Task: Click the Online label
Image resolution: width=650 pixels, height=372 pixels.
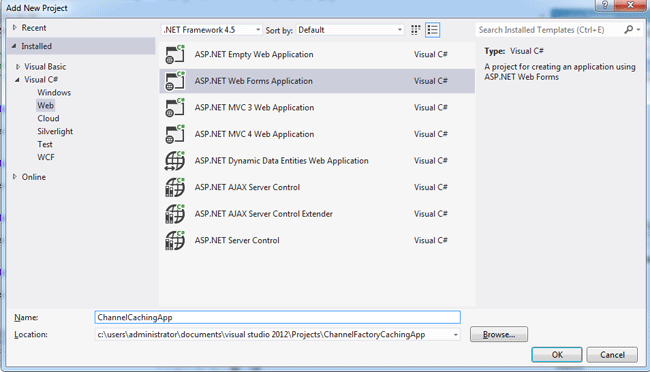Action: point(34,177)
